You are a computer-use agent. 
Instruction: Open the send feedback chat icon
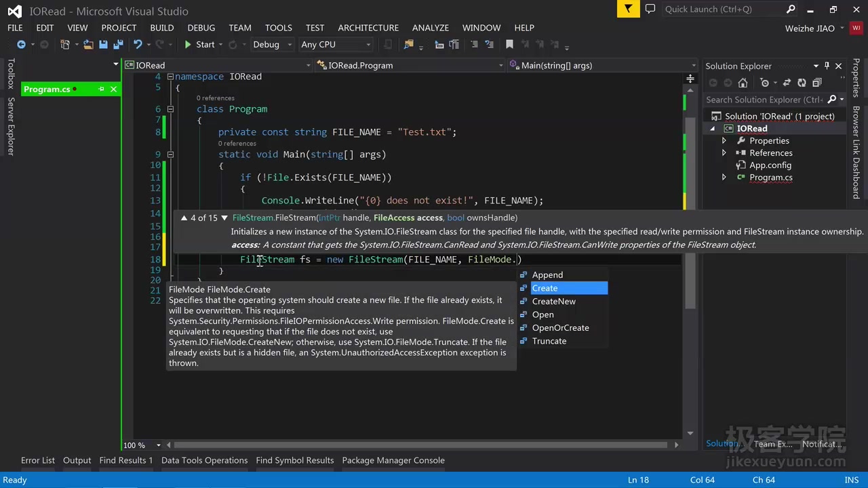click(650, 9)
